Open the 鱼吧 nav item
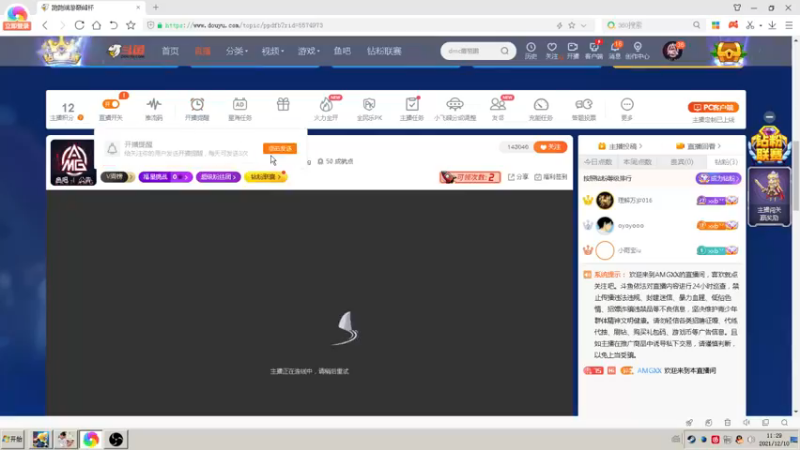This screenshot has height=450, width=800. pos(342,51)
